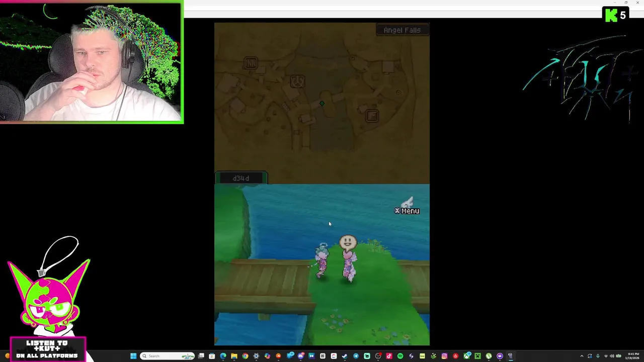Click the Kick logo in overlay
The width and height of the screenshot is (644, 362).
610,15
